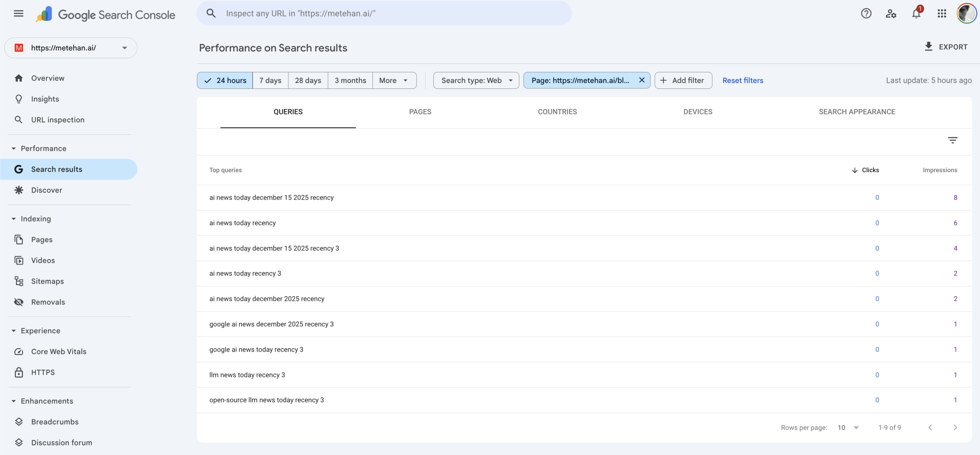The image size is (980, 455).
Task: Open the hamburger main menu
Action: point(18,14)
